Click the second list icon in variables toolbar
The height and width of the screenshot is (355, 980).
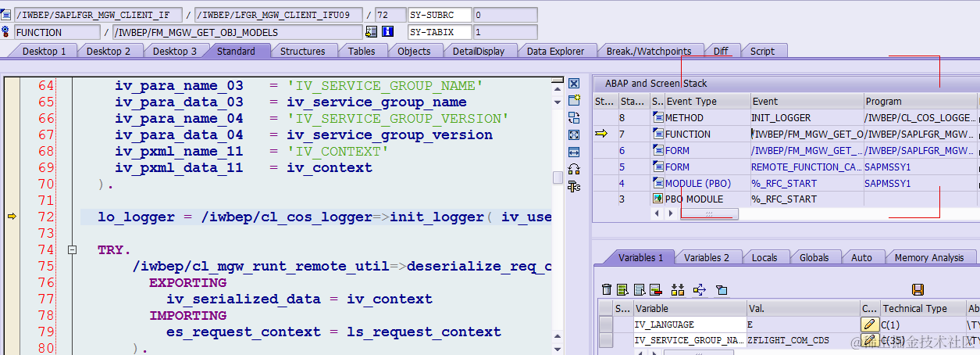[x=639, y=289]
